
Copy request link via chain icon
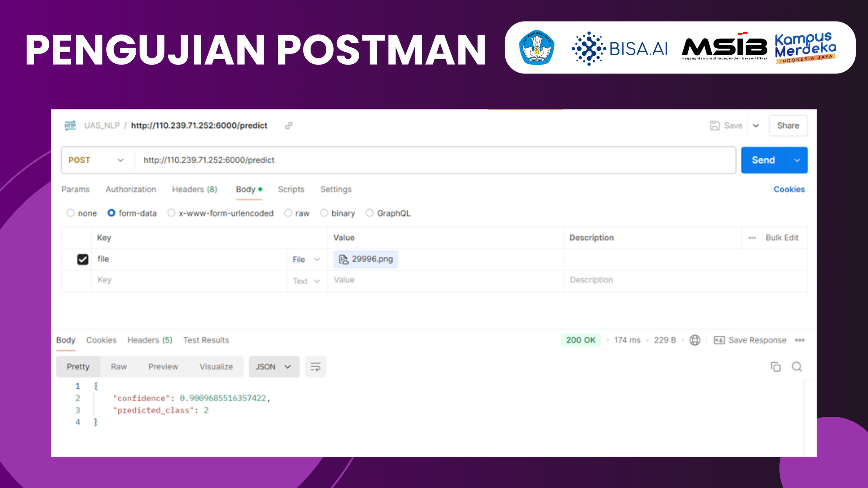tap(289, 126)
